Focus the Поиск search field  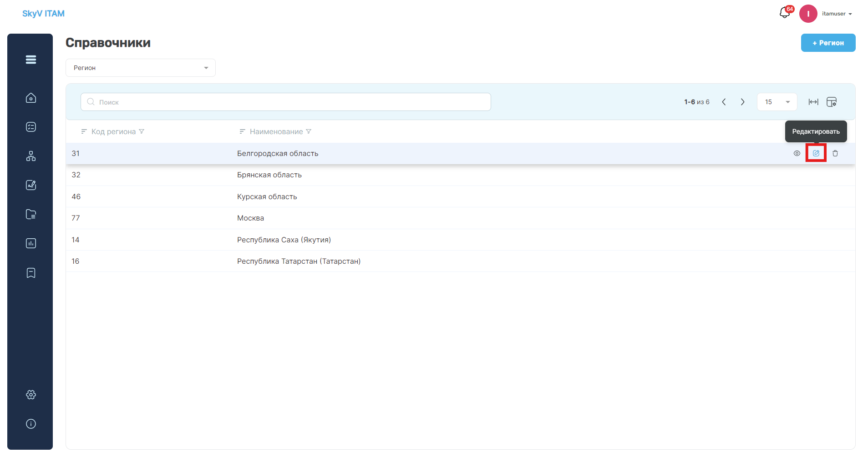286,102
